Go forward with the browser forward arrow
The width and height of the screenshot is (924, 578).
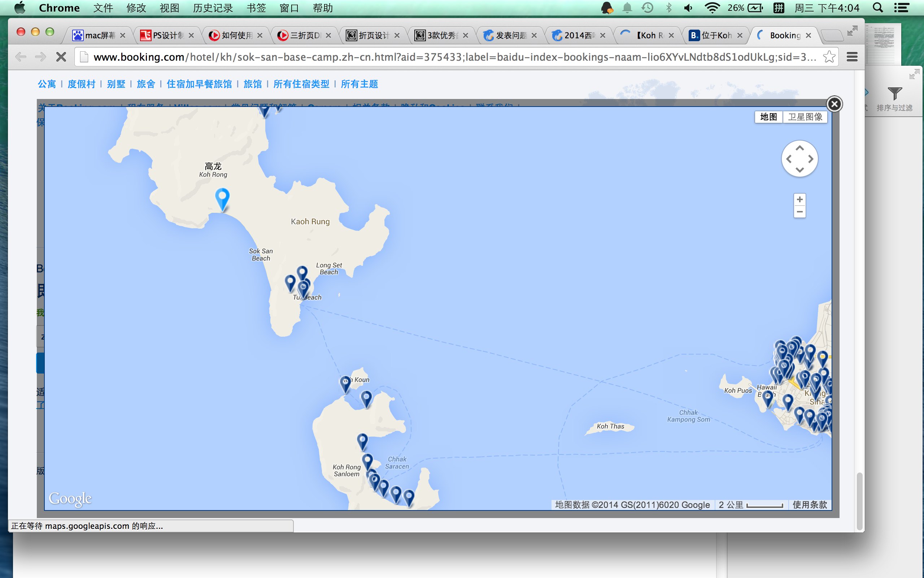click(40, 57)
